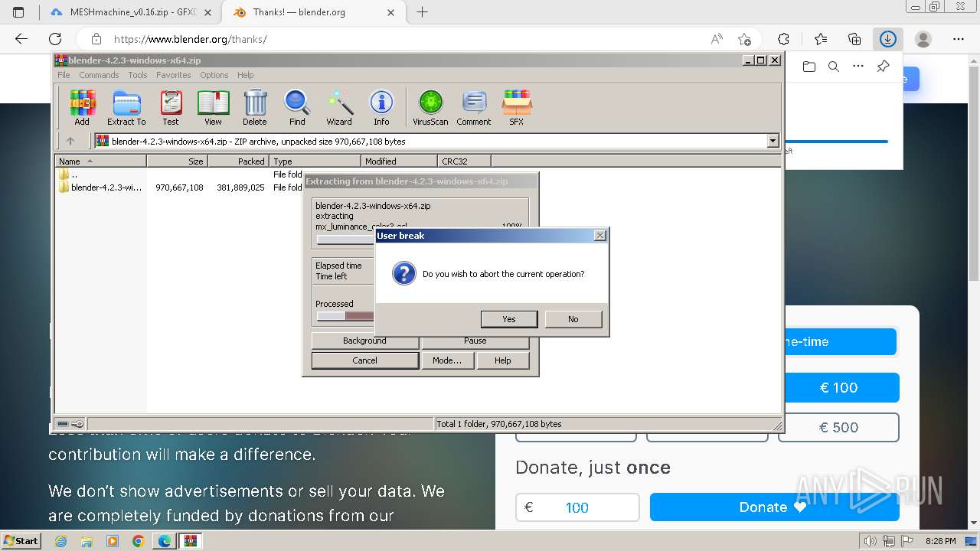Sort by Size column header
980x551 pixels.
(x=177, y=161)
